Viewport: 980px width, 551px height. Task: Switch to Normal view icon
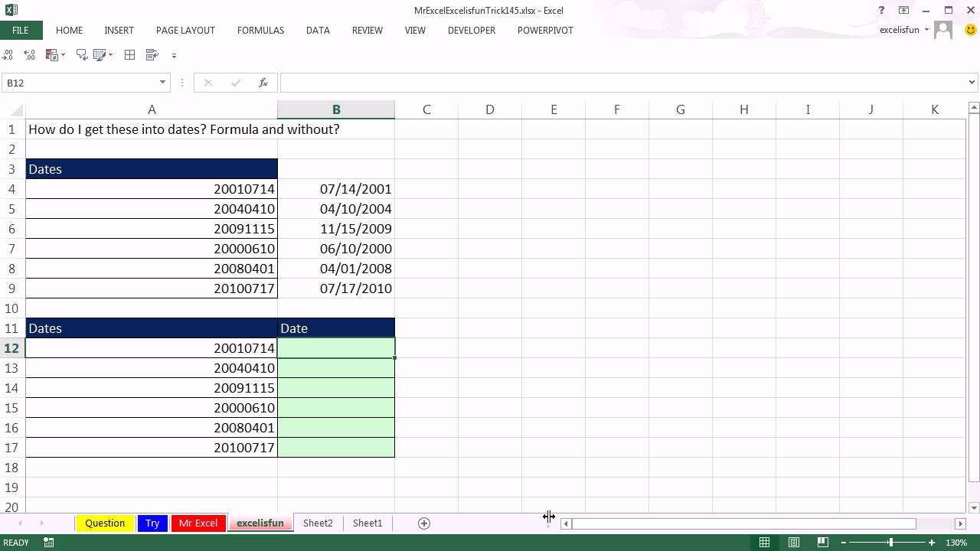[764, 543]
